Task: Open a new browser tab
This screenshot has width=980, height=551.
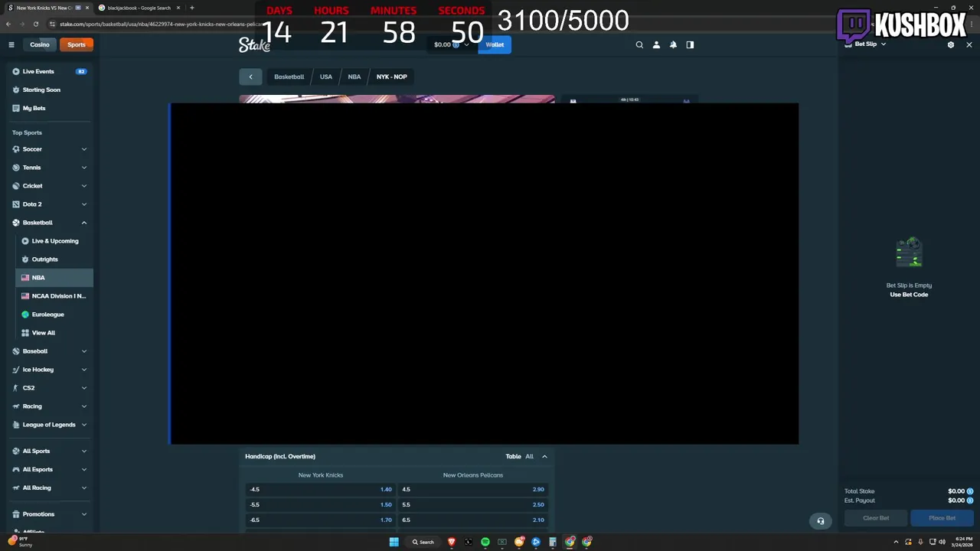Action: click(191, 8)
